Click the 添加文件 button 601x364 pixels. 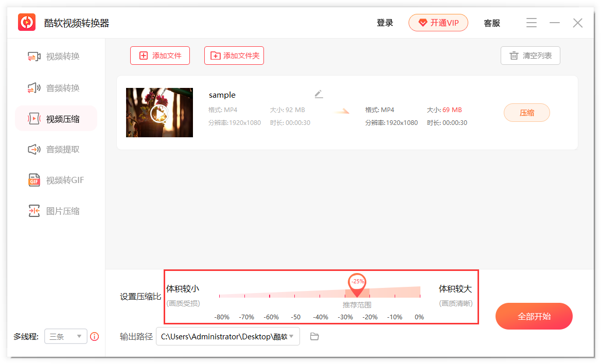point(160,56)
